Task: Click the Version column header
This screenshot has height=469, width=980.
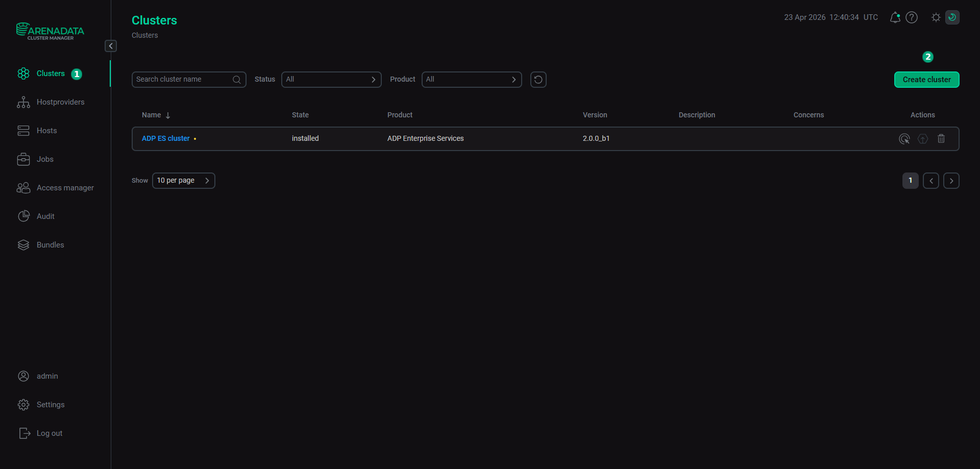Action: coord(595,115)
